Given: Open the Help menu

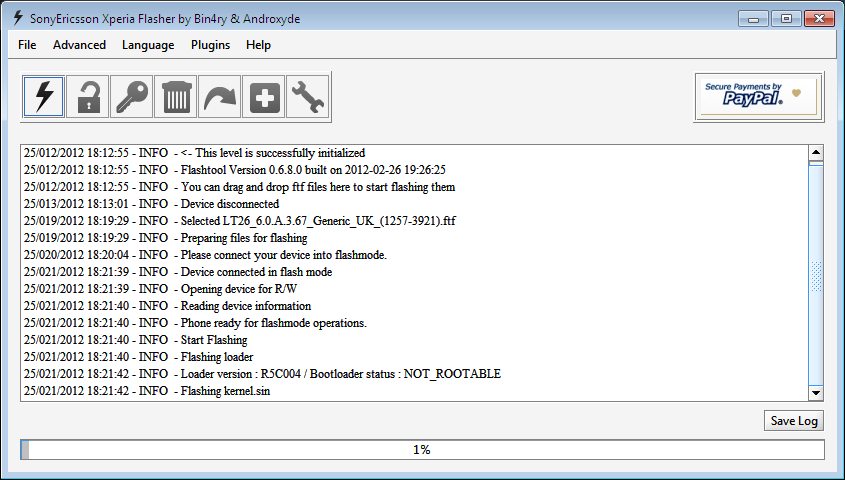Looking at the screenshot, I should coord(258,45).
